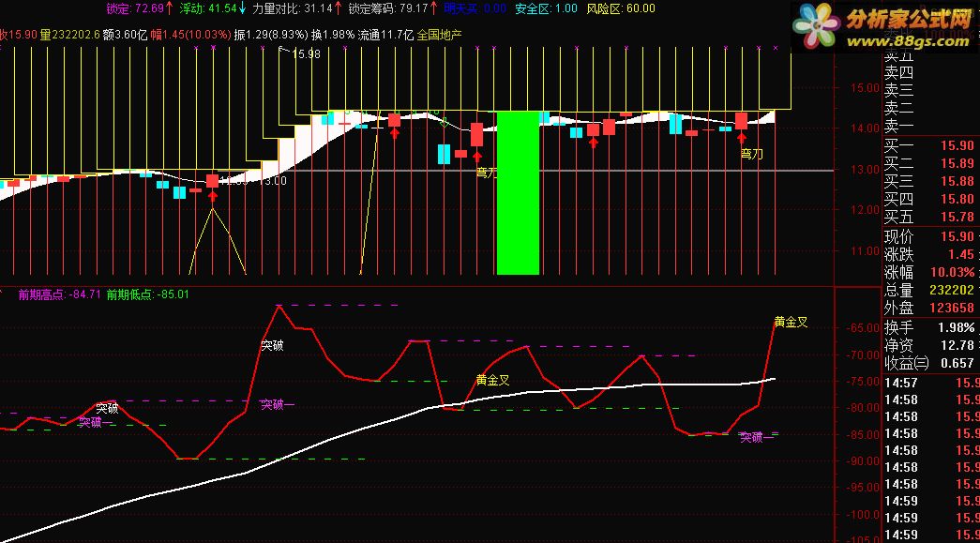This screenshot has width=980, height=543.
Task: Click the 黄金叉 label in mid oscillator
Action: (x=492, y=381)
